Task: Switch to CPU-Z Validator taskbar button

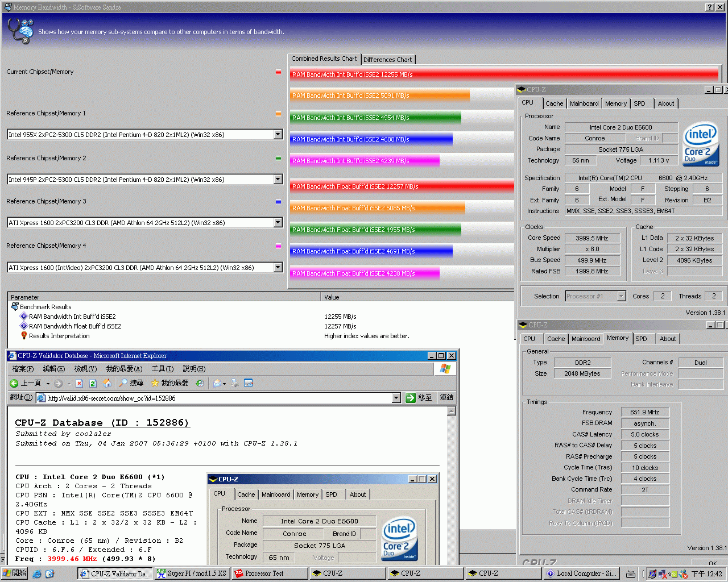Action: [115, 574]
